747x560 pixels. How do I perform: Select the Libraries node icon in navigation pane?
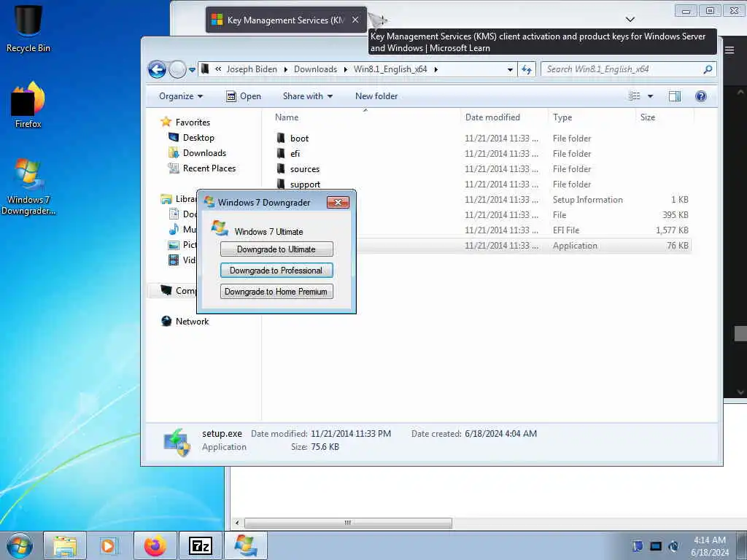tap(166, 199)
